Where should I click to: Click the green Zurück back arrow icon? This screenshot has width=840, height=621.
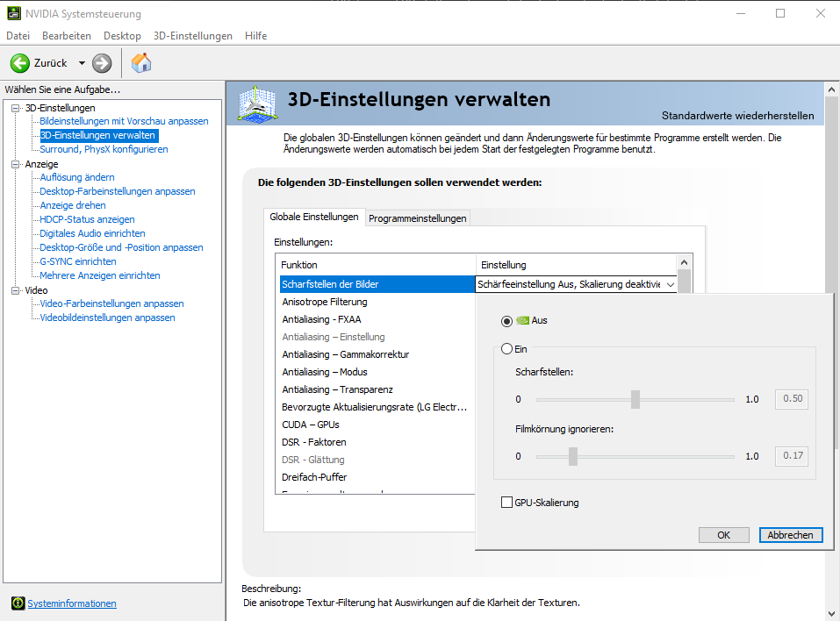20,63
